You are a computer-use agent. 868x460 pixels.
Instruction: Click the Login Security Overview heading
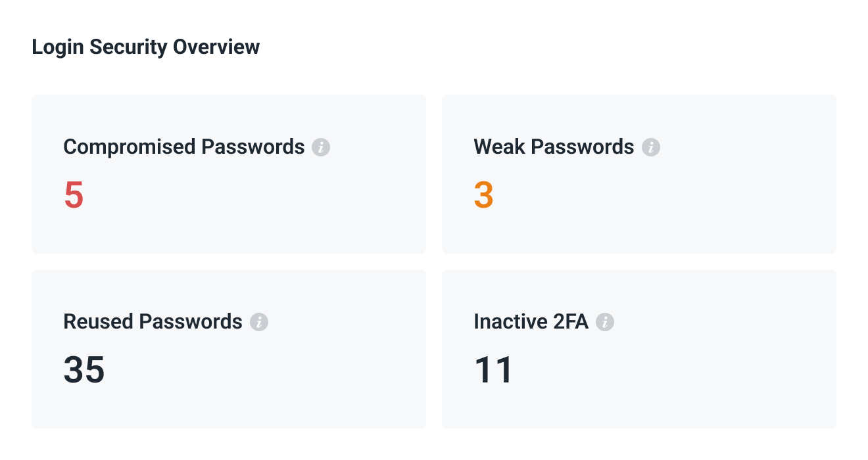pyautogui.click(x=145, y=47)
